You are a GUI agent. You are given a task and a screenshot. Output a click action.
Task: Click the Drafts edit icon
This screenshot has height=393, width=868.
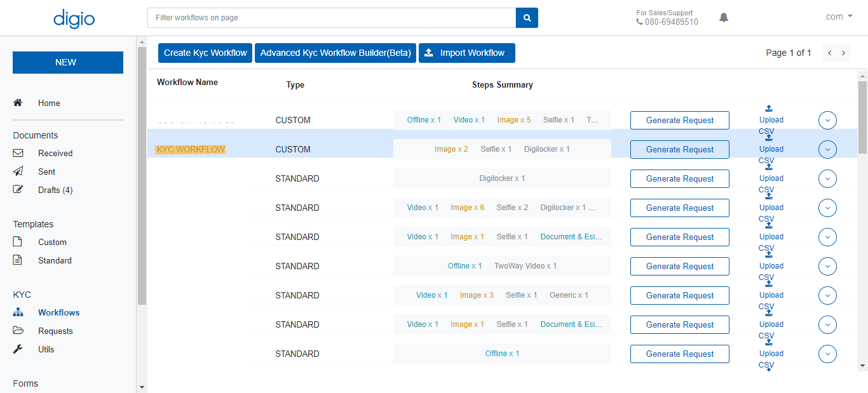[18, 189]
